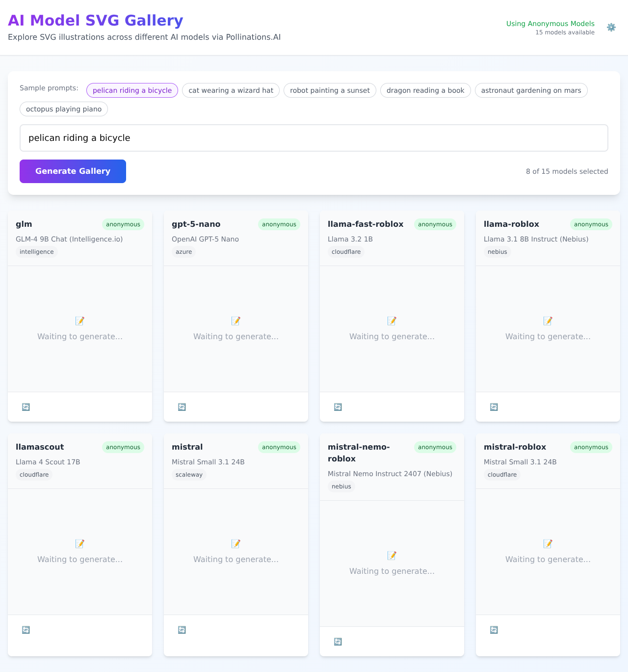The image size is (628, 672).
Task: Click the mistral card refresh icon
Action: coord(182,630)
